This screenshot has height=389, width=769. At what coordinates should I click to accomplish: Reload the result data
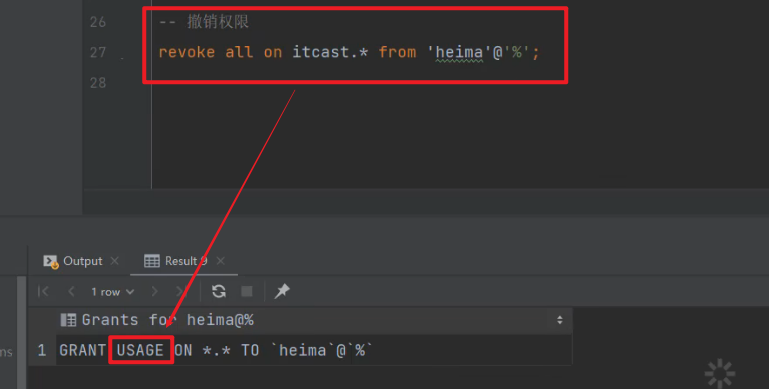tap(219, 291)
